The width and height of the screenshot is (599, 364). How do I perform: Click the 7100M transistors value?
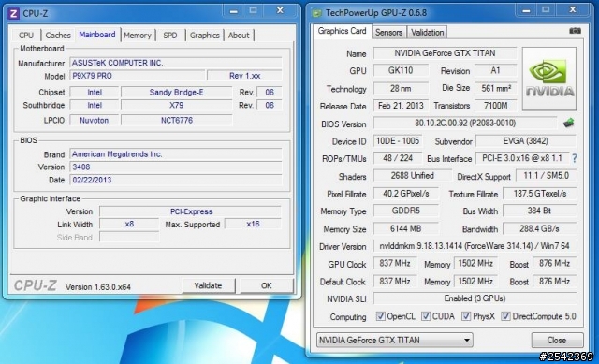coord(496,106)
